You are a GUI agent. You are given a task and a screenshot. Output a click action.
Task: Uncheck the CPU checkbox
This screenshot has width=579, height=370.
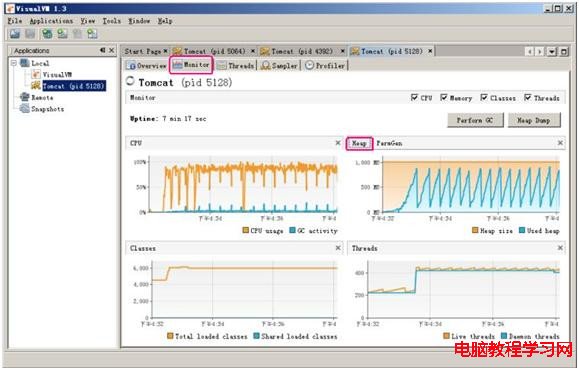pos(414,97)
